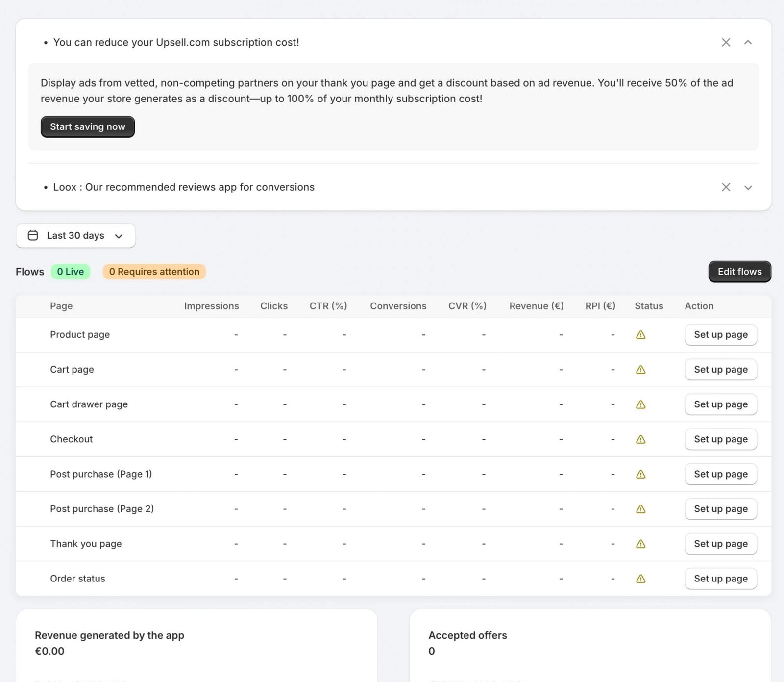Click the CVR (%) column header
Viewport: 784px width, 682px height.
click(x=467, y=306)
